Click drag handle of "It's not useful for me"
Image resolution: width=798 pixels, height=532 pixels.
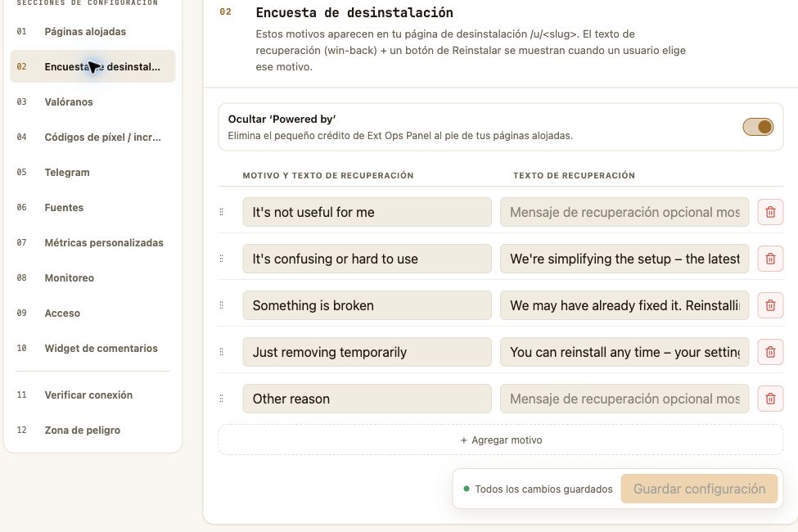(x=221, y=212)
